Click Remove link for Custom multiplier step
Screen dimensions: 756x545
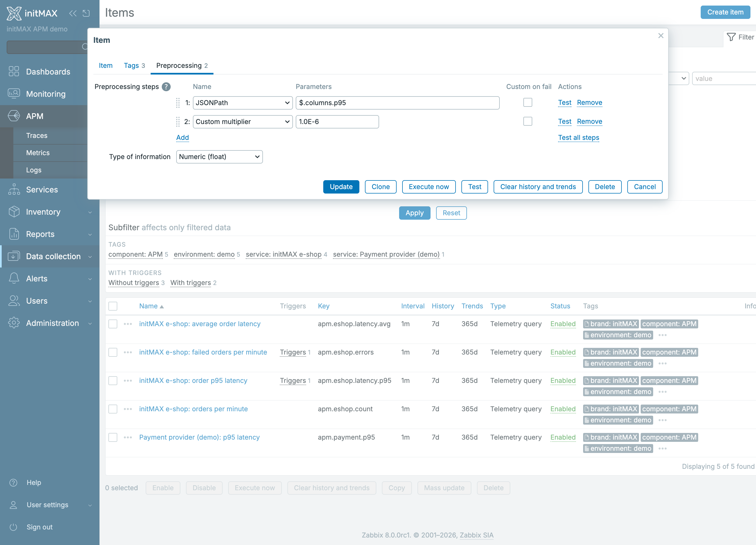tap(589, 122)
